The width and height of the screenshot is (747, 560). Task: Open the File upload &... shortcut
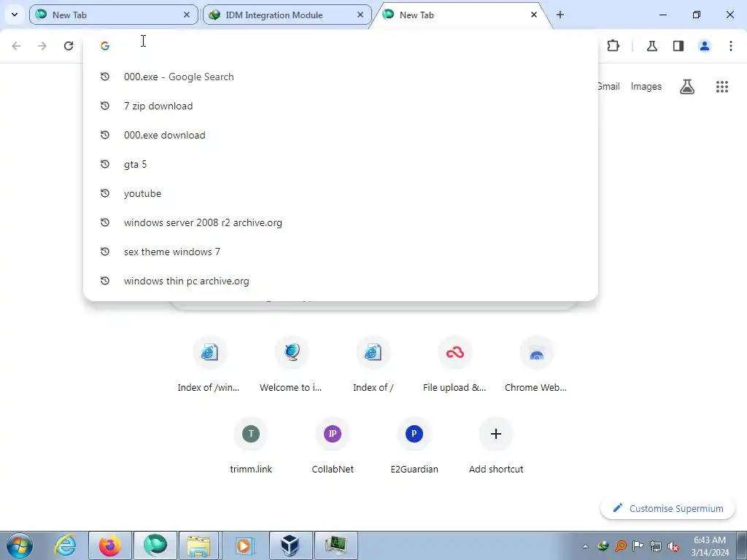click(454, 365)
